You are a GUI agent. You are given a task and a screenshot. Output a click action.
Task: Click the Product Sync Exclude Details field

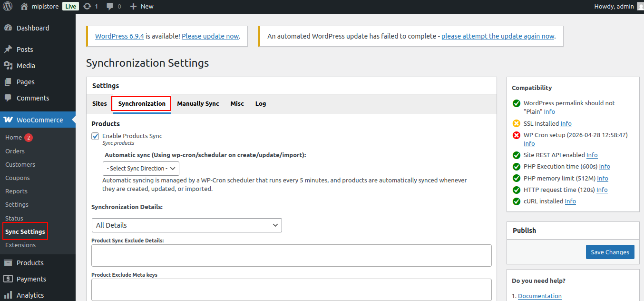[292, 256]
